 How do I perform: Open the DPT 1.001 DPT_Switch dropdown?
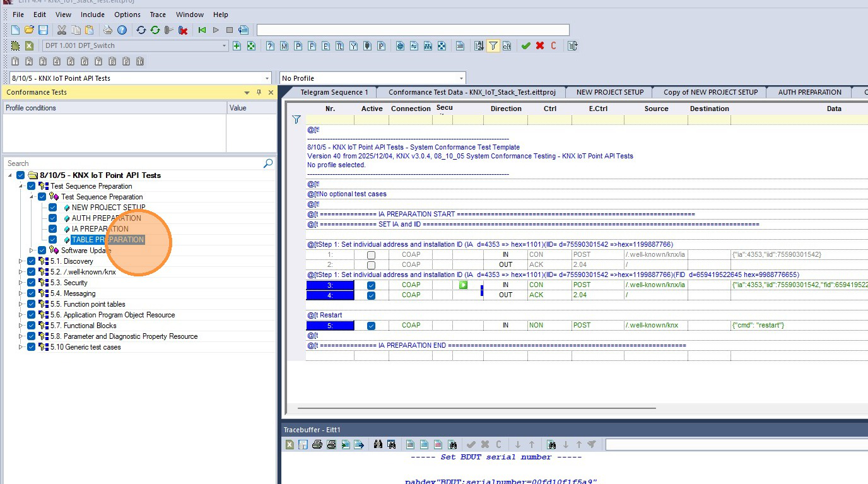[x=224, y=45]
